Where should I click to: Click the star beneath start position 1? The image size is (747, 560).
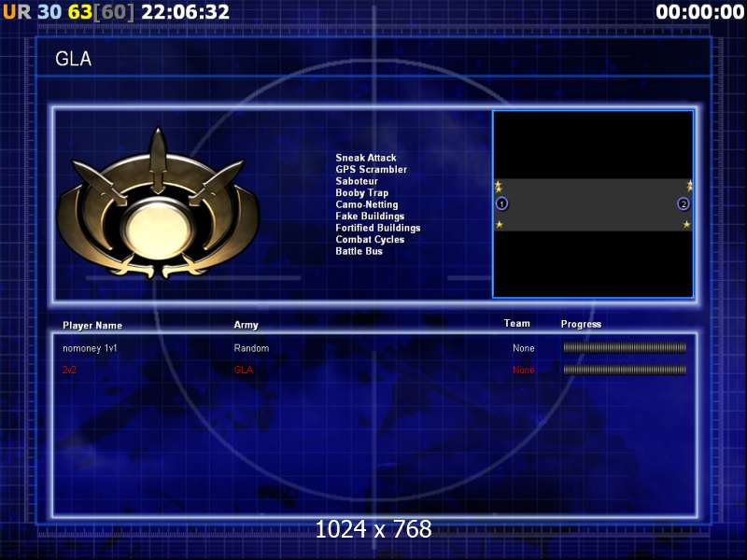500,224
